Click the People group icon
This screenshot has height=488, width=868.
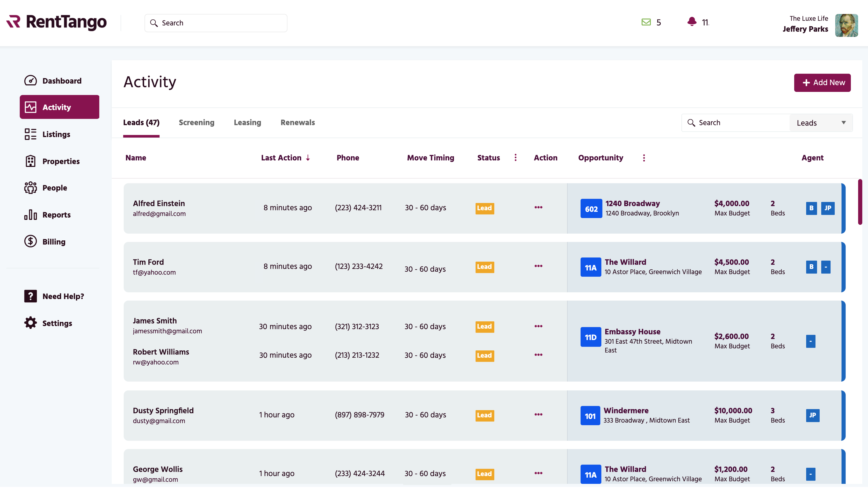tap(30, 188)
